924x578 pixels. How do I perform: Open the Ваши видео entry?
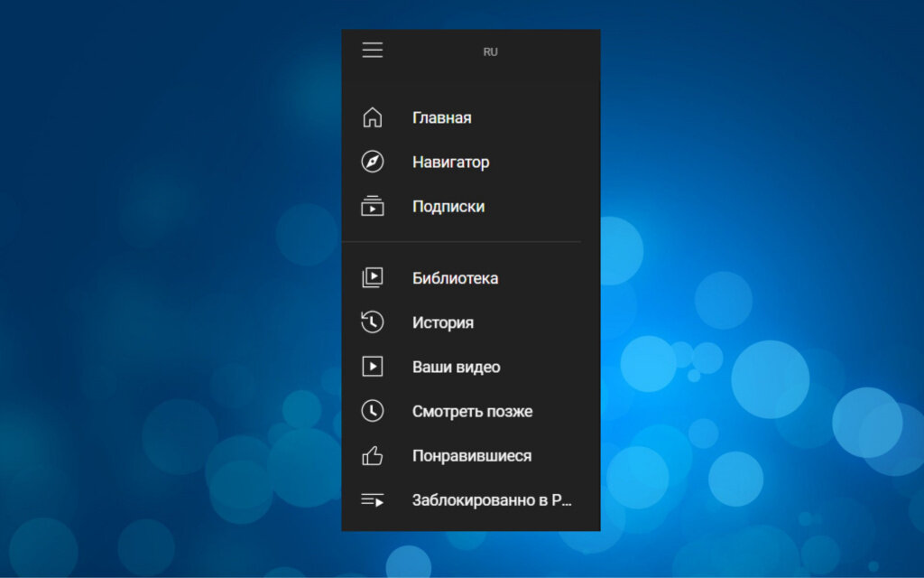[456, 368]
